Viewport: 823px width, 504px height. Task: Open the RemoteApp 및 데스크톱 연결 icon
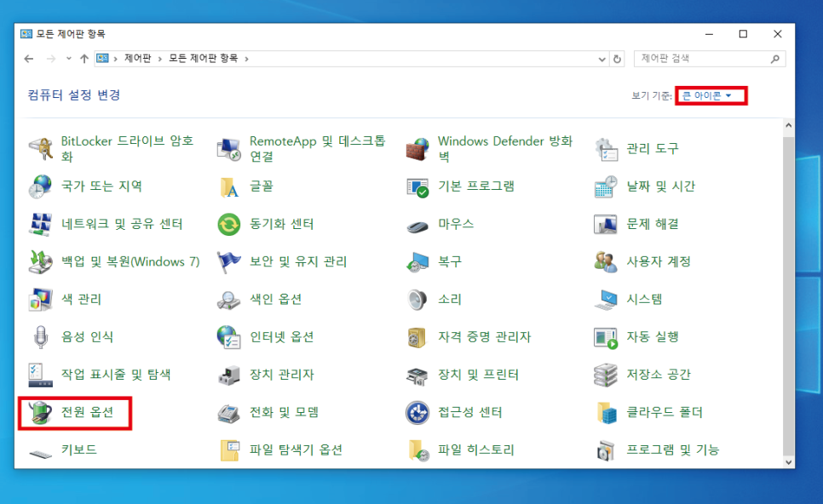point(229,148)
